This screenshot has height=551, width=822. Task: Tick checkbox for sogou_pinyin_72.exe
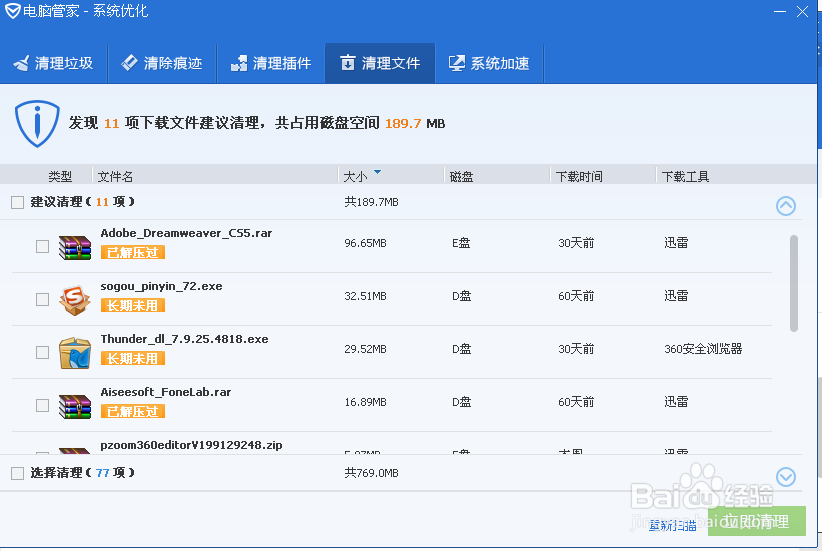(x=42, y=299)
